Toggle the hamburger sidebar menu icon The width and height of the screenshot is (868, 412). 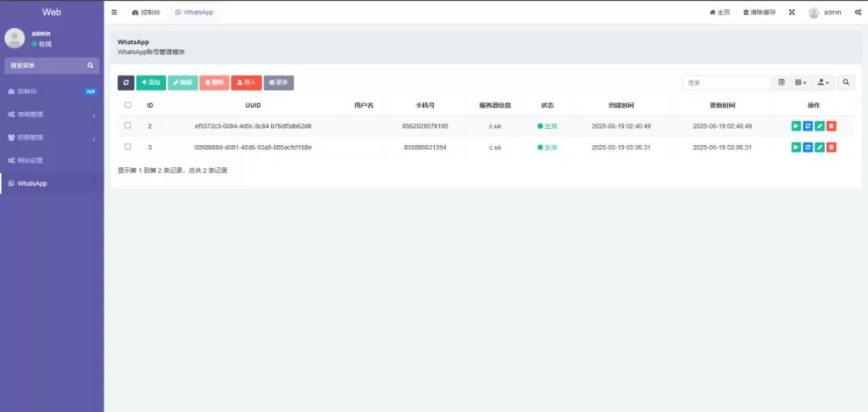pos(114,12)
